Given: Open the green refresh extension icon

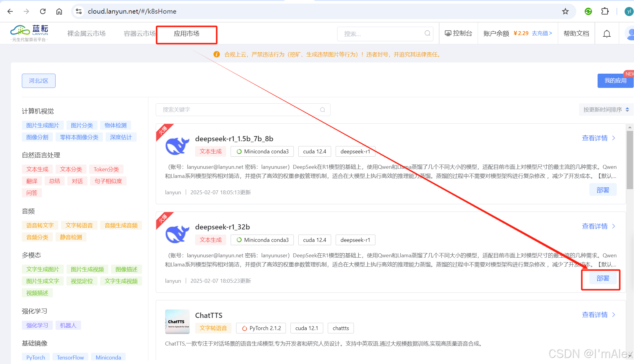Looking at the screenshot, I should (x=588, y=12).
